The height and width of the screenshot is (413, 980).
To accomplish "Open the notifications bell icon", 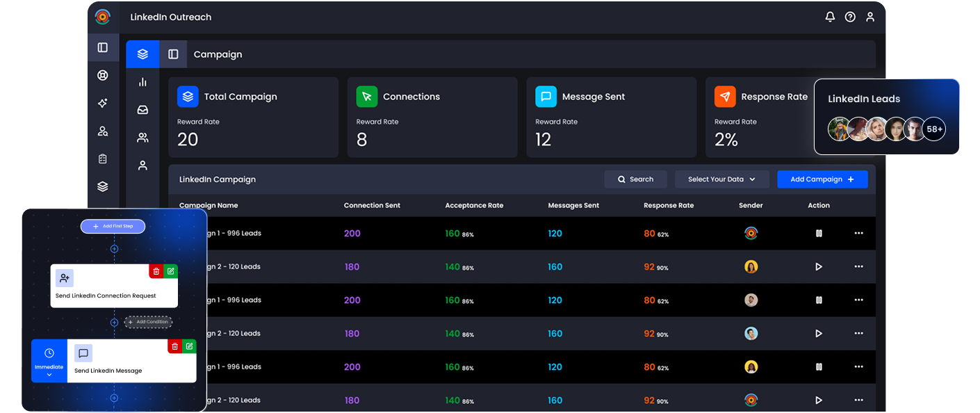I will click(x=830, y=17).
